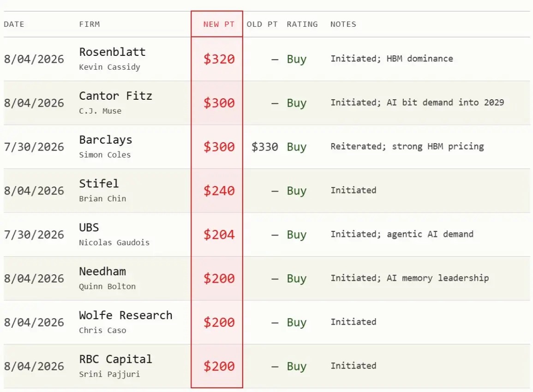Click note 'Initiated; HBM dominance'
Viewport: 533px width, 392px height.
coord(392,59)
